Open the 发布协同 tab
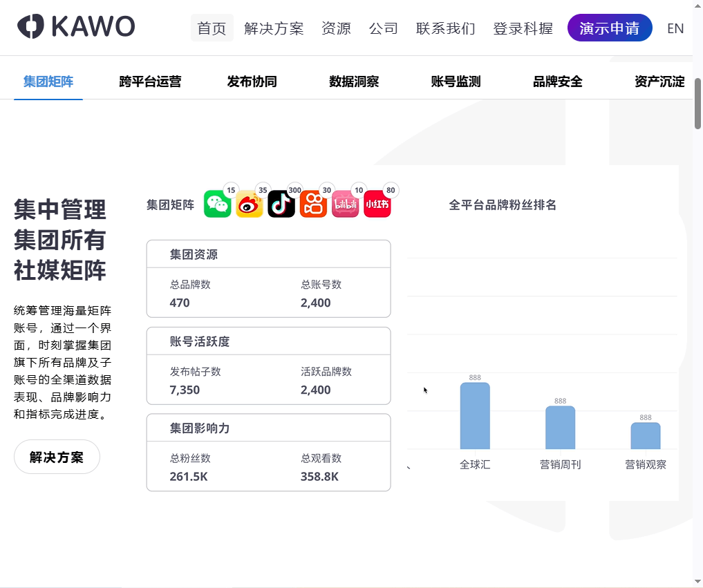The height and width of the screenshot is (588, 703). coord(252,82)
